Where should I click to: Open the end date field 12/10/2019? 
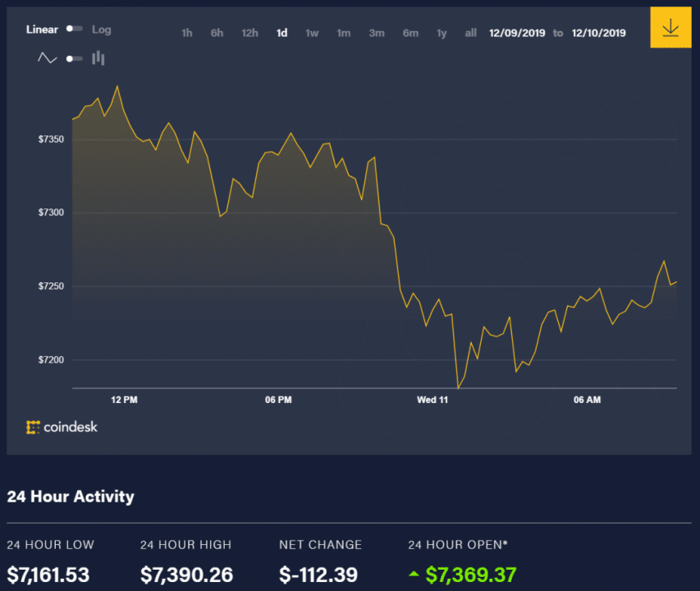(x=599, y=33)
